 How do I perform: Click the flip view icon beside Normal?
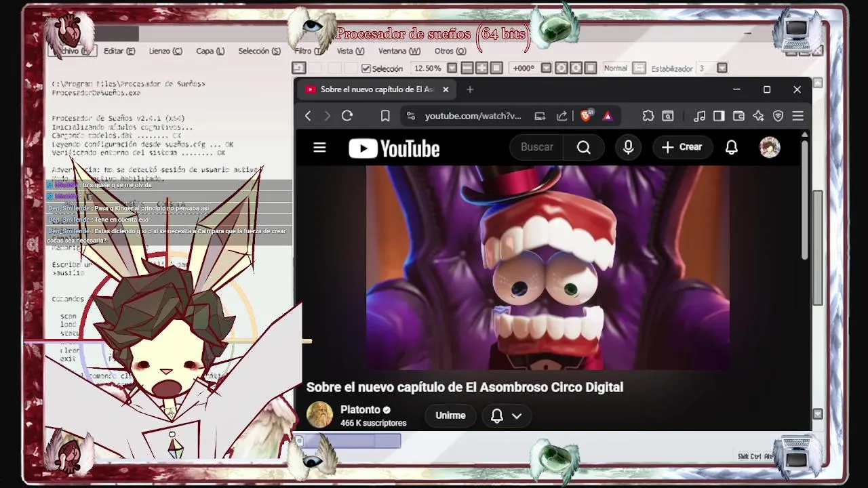639,68
